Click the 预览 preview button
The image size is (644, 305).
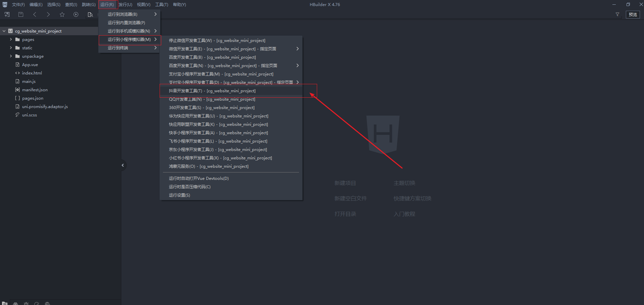(x=633, y=14)
